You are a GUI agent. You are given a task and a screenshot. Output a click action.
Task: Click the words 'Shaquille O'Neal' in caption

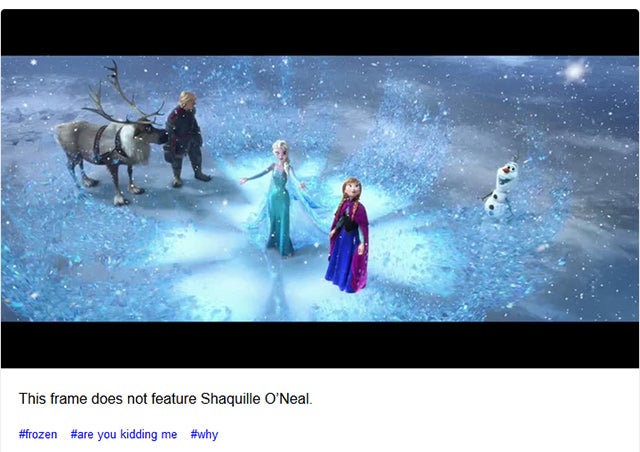[256, 399]
